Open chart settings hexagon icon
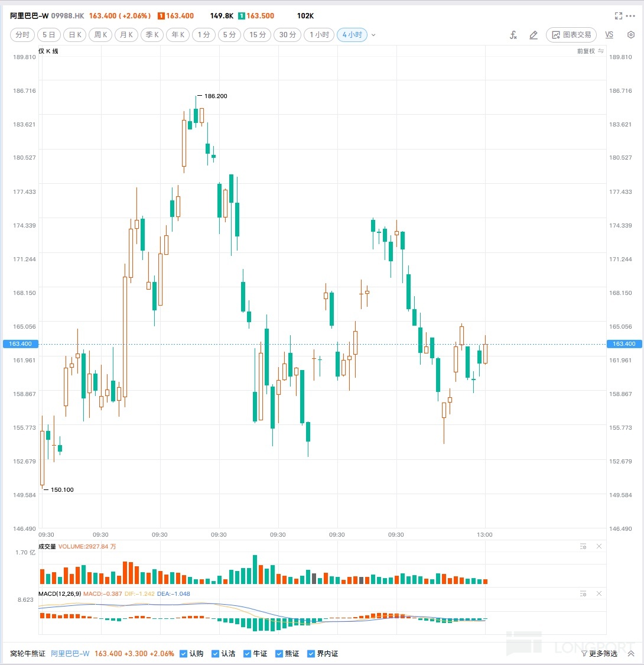This screenshot has height=665, width=644. 631,35
